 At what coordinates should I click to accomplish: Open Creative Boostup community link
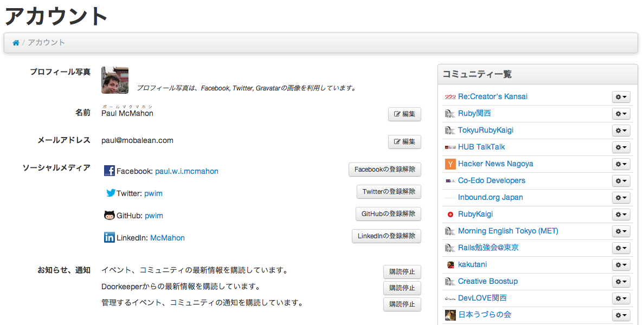pyautogui.click(x=488, y=282)
